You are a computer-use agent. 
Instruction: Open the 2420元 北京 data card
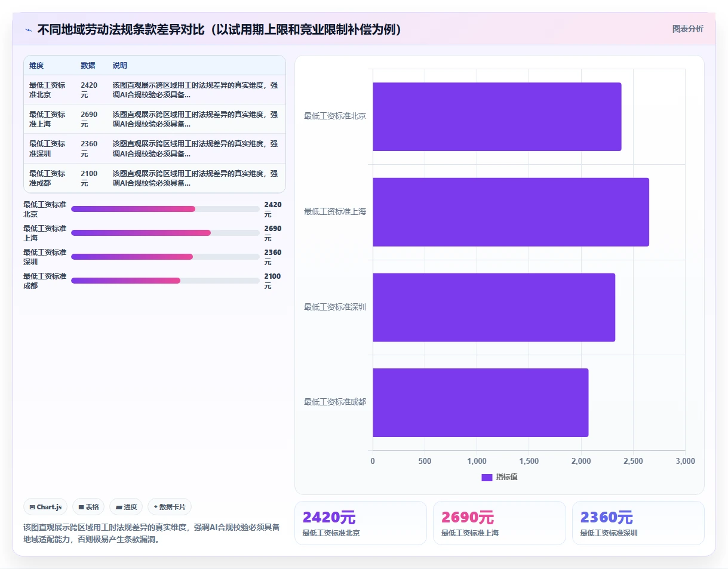(x=361, y=523)
